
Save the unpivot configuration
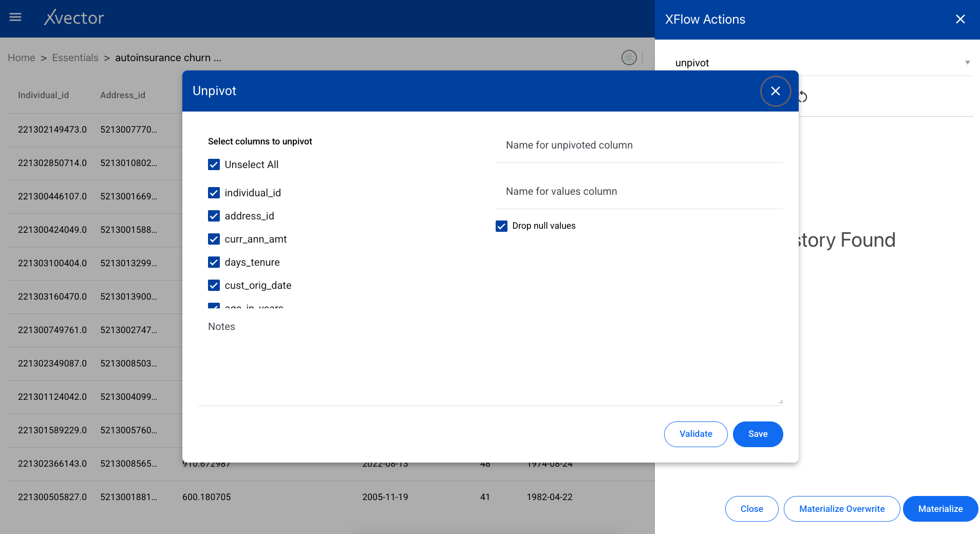click(x=758, y=434)
